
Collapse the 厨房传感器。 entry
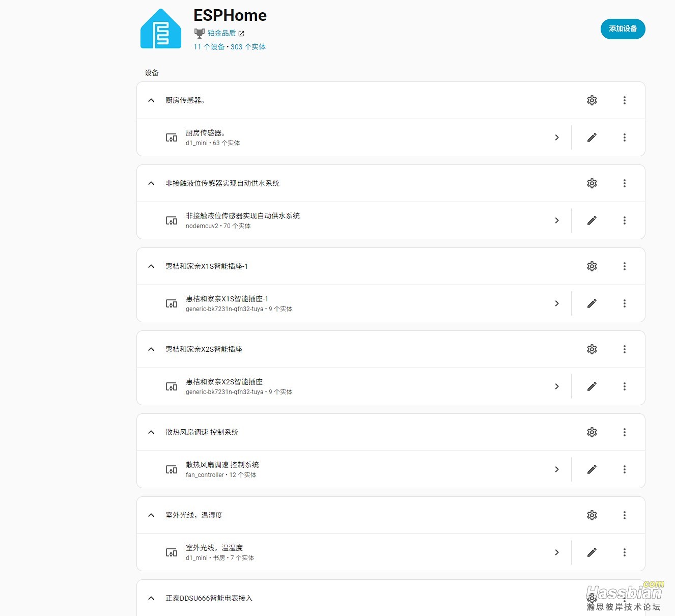pyautogui.click(x=151, y=100)
